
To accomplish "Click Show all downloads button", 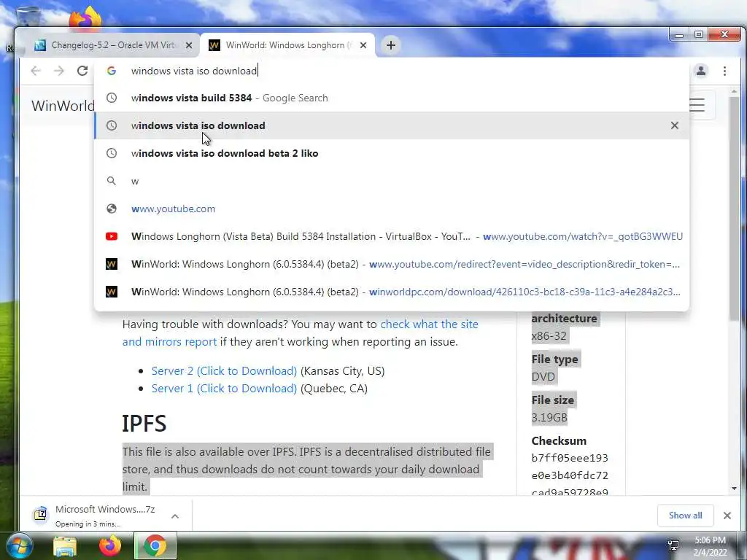I will tap(685, 516).
